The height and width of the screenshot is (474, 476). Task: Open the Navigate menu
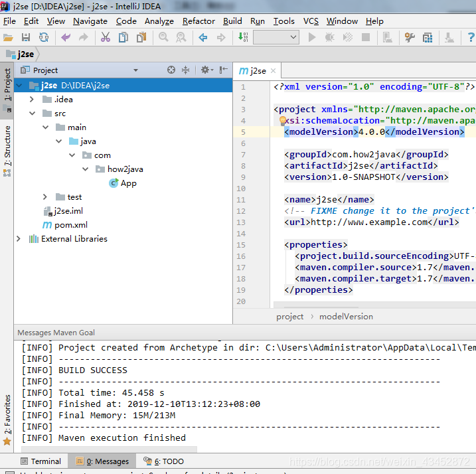point(90,21)
